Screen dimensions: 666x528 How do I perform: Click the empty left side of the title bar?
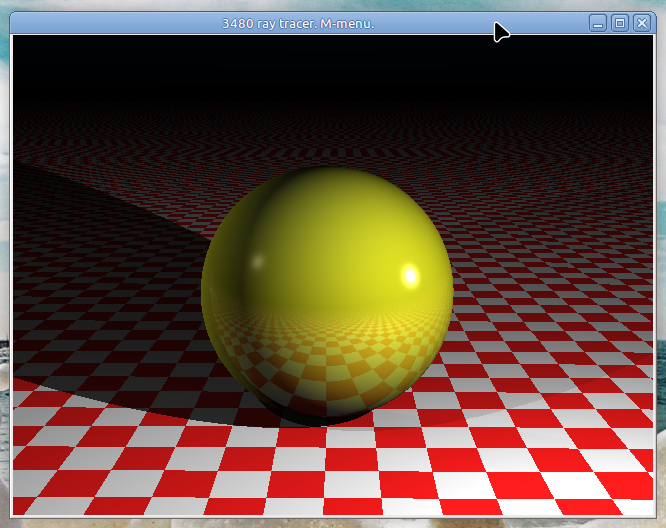(100, 23)
